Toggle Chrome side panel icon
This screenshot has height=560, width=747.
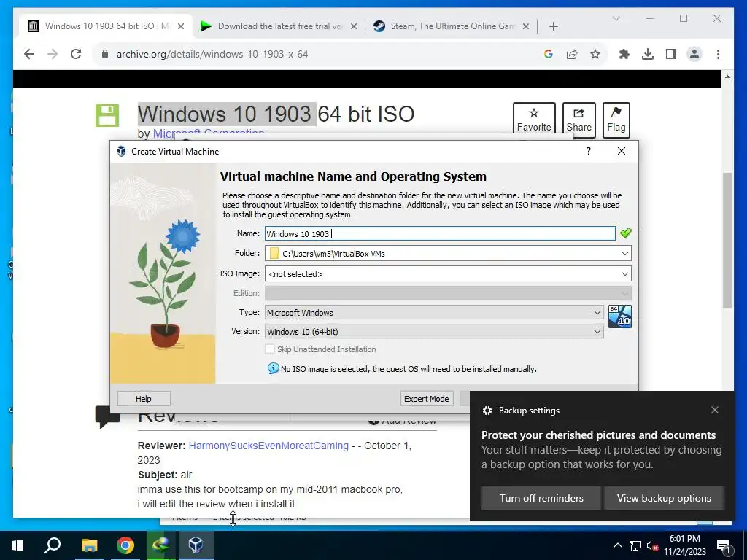pos(671,54)
